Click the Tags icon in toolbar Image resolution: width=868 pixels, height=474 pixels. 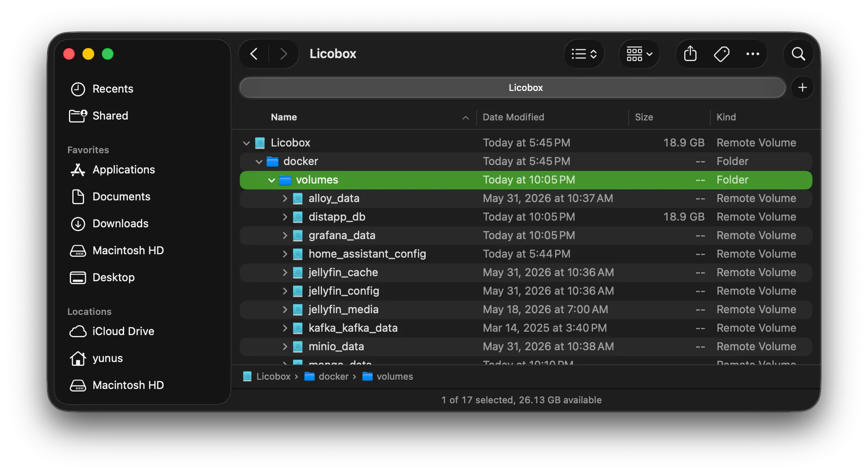(x=722, y=54)
